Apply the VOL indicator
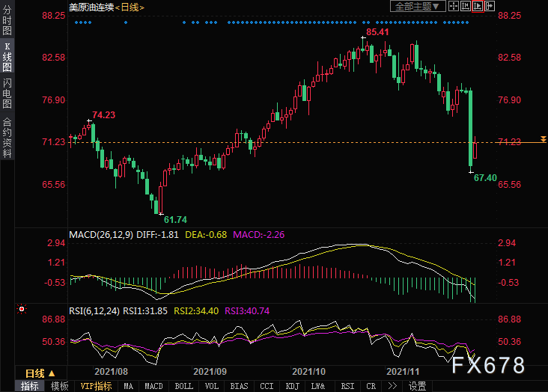548x392 pixels. 212,386
